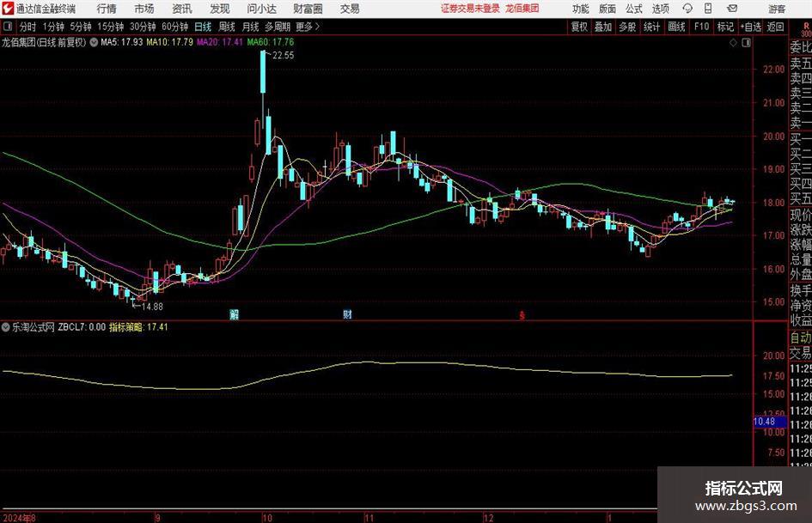Switch to 30分钟 period tab
The width and height of the screenshot is (812, 523).
coord(143,27)
